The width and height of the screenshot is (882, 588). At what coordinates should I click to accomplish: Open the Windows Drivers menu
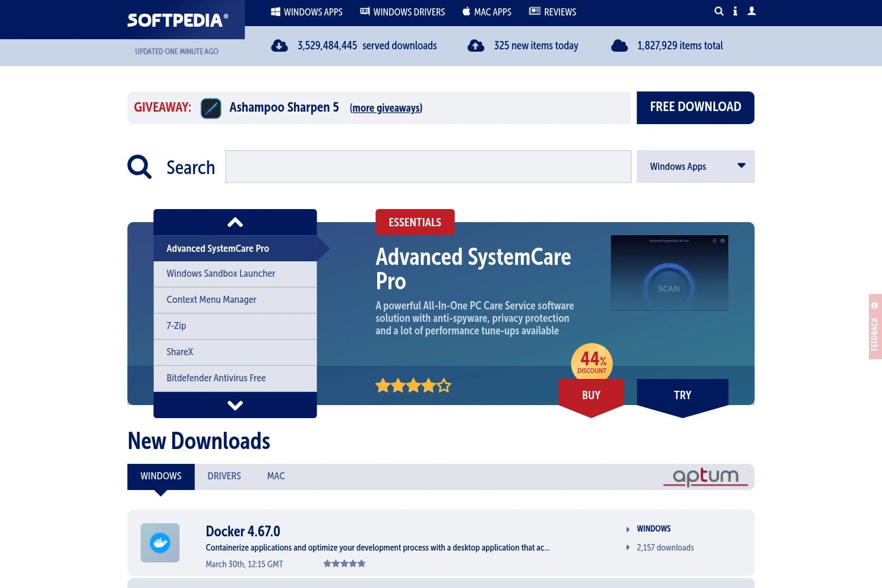coord(403,12)
